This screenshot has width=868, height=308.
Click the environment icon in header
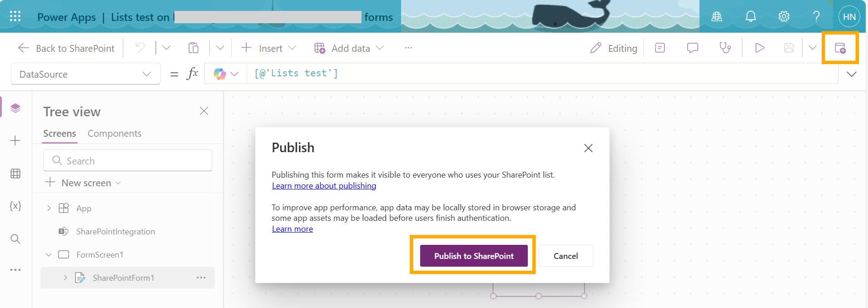point(717,17)
